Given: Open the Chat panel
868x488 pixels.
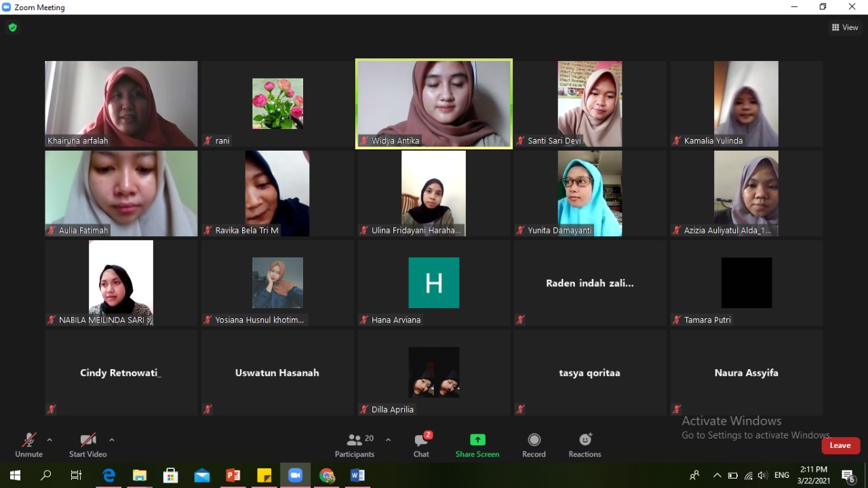Looking at the screenshot, I should click(x=421, y=445).
